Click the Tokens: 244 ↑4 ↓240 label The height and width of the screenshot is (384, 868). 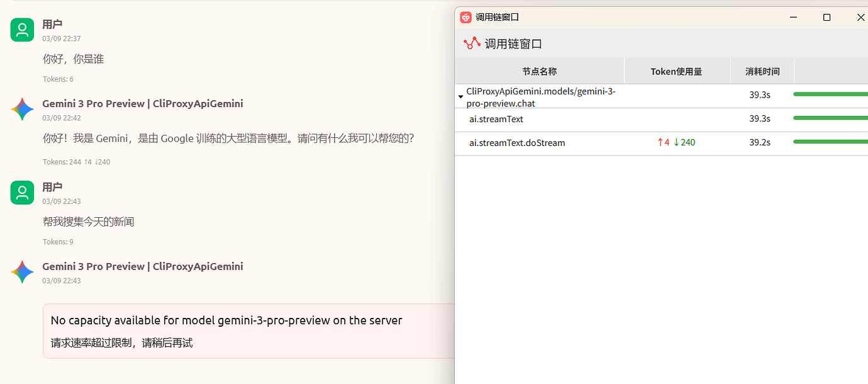coord(76,162)
